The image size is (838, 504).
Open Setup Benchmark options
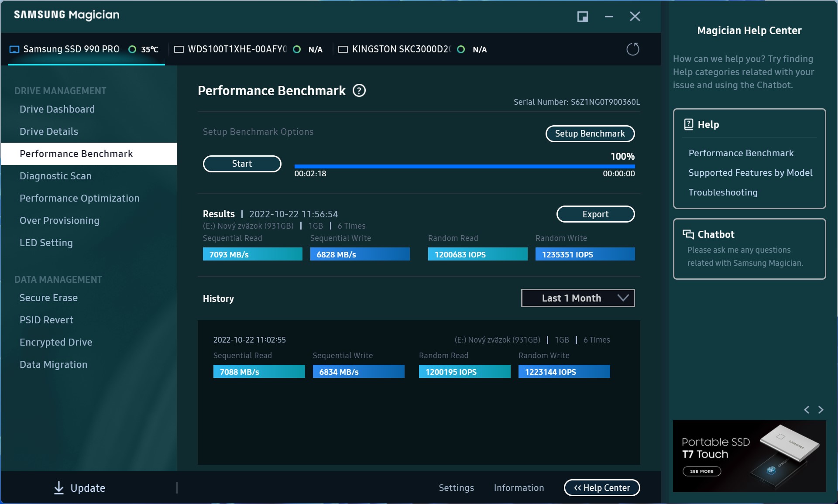[590, 134]
